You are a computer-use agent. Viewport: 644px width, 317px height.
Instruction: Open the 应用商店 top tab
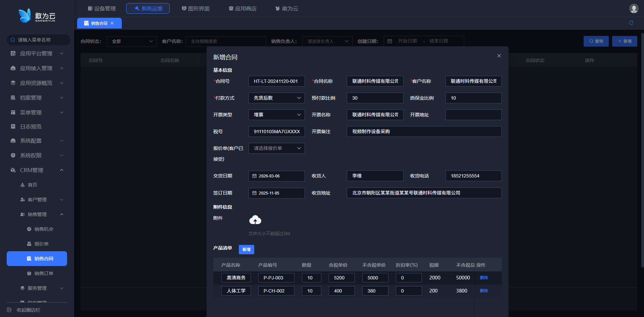(x=243, y=8)
